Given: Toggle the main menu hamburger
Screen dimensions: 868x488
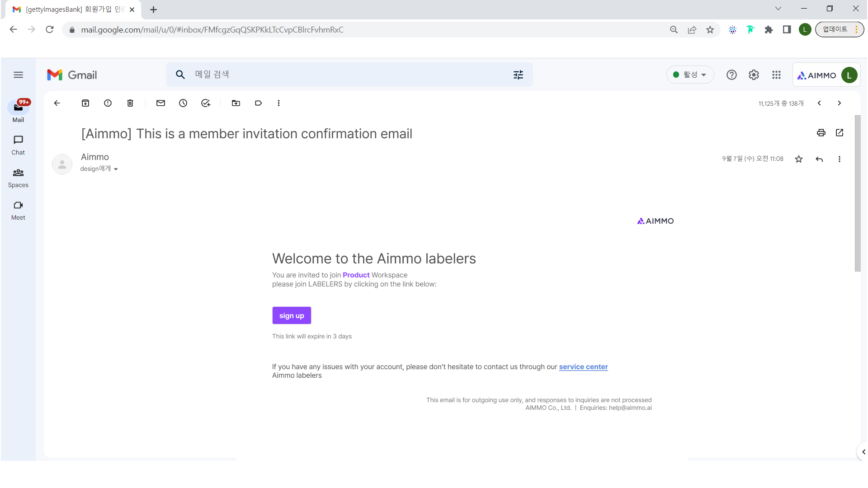Looking at the screenshot, I should click(x=18, y=75).
